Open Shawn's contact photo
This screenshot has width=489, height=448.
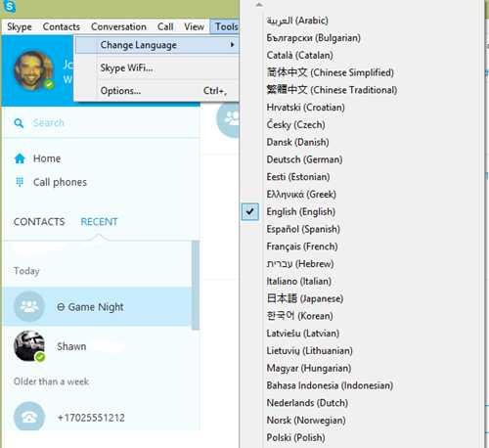[x=29, y=346]
